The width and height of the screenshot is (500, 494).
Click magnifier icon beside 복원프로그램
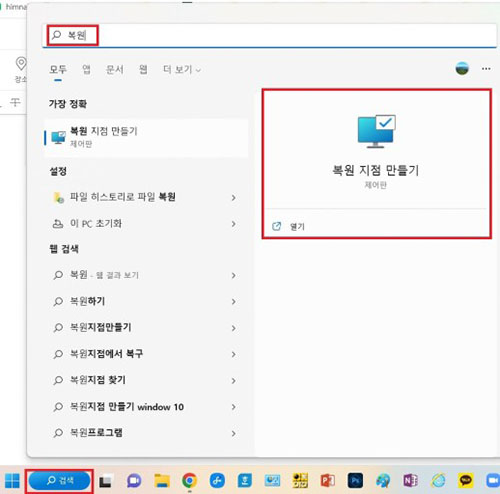click(x=58, y=433)
